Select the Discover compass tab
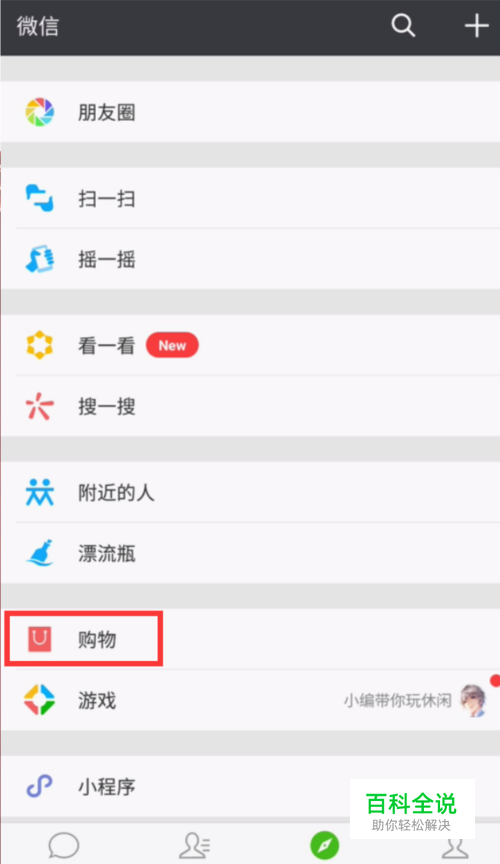This screenshot has width=500, height=864. [x=324, y=845]
